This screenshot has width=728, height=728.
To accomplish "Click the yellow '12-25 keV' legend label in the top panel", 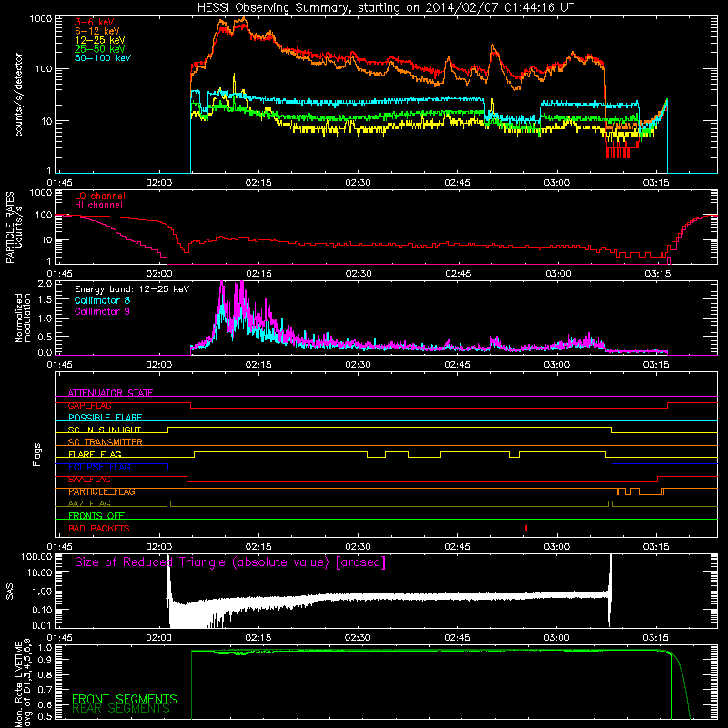I will [x=100, y=40].
